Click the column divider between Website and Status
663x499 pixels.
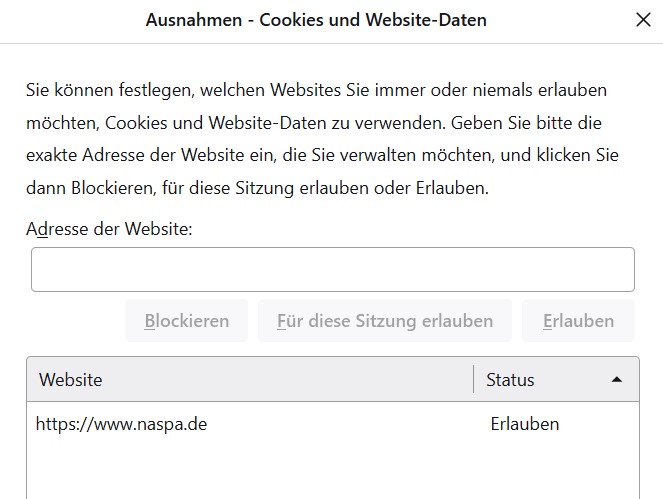(x=474, y=380)
